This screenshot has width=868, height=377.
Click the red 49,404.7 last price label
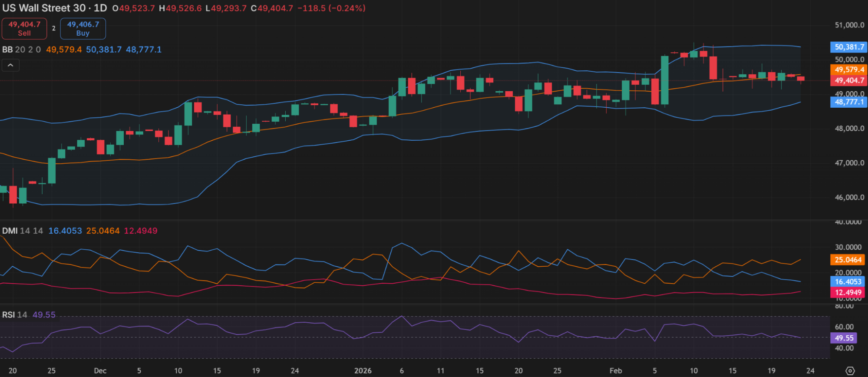pos(849,80)
